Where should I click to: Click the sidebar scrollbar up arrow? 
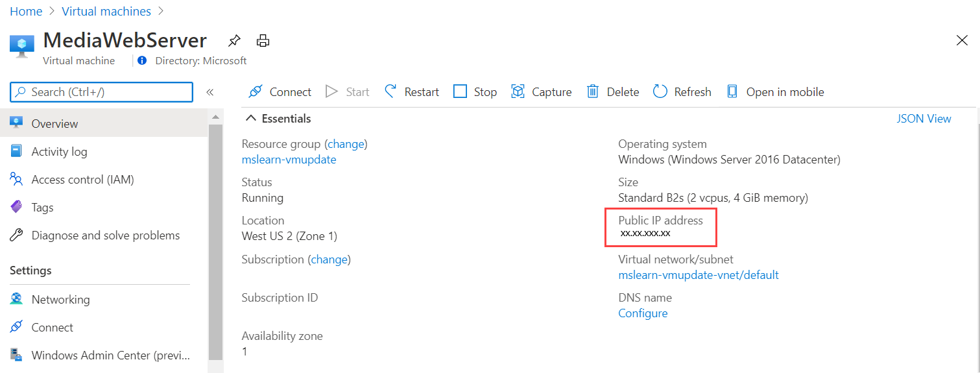pyautogui.click(x=215, y=117)
